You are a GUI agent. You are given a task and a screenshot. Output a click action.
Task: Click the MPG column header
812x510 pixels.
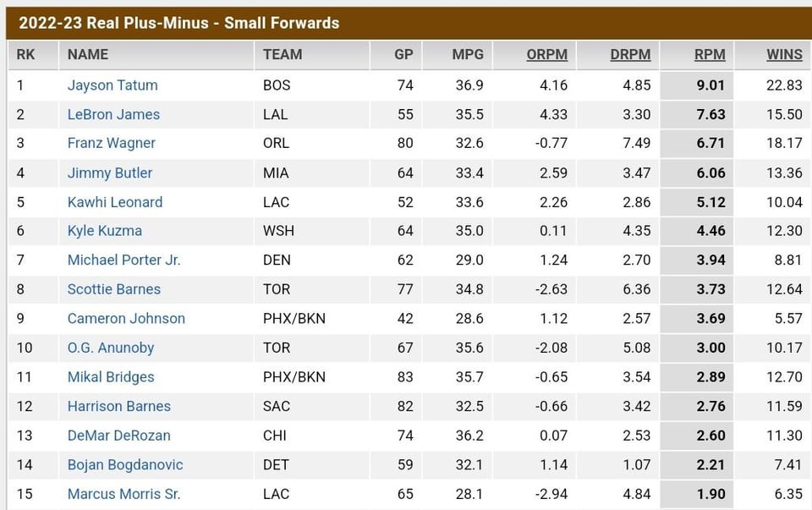(x=468, y=54)
